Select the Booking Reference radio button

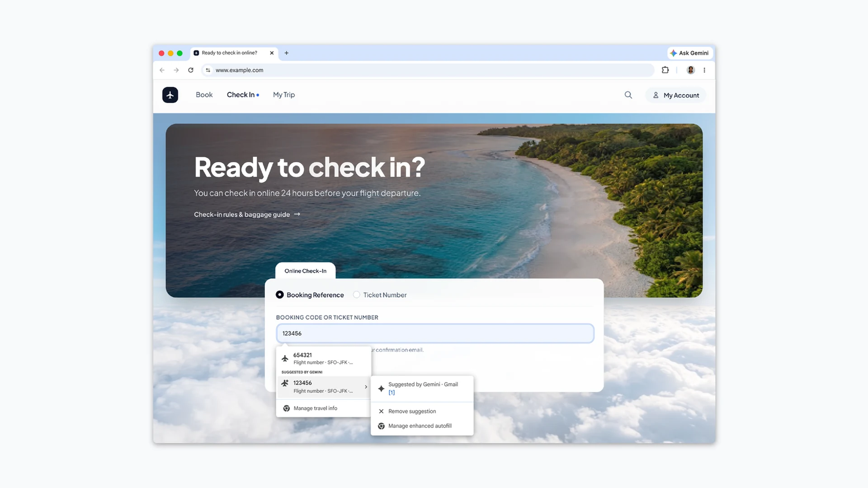pos(280,295)
